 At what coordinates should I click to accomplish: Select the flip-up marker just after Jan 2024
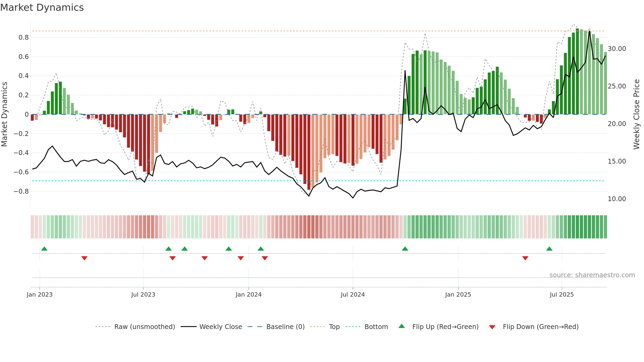pos(261,249)
